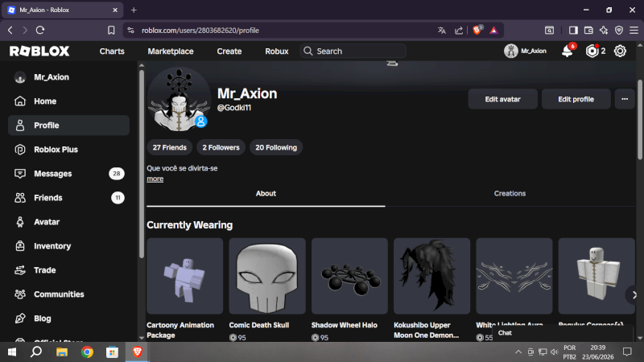Open the settings gear in Roblox header
Screen dimensions: 644x362
click(x=620, y=51)
